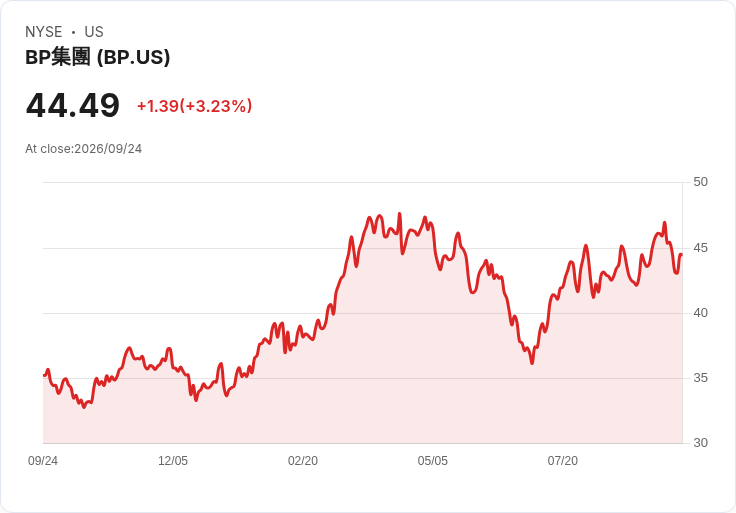This screenshot has height=513, width=736.
Task: Click the At close:2026/09/24 timestamp
Action: point(84,149)
